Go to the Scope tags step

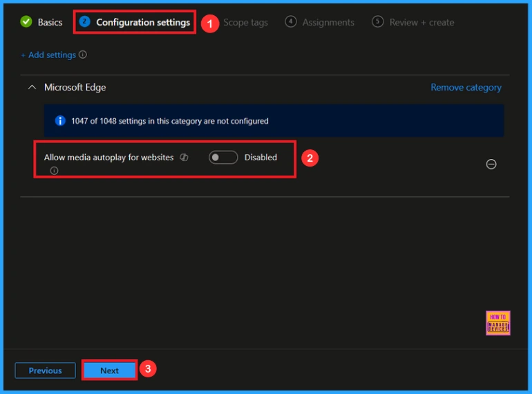coord(245,22)
